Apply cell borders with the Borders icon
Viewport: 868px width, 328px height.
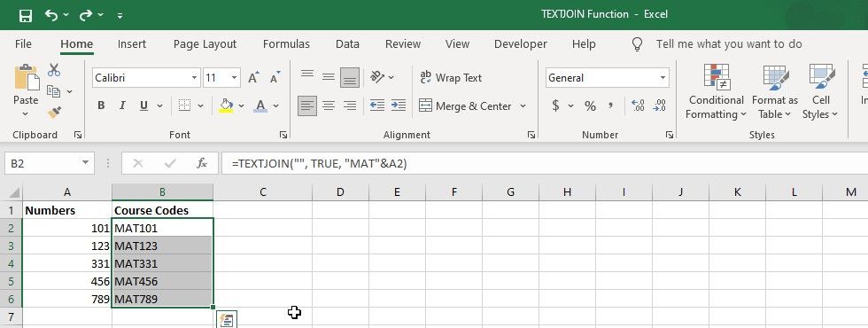coord(185,105)
